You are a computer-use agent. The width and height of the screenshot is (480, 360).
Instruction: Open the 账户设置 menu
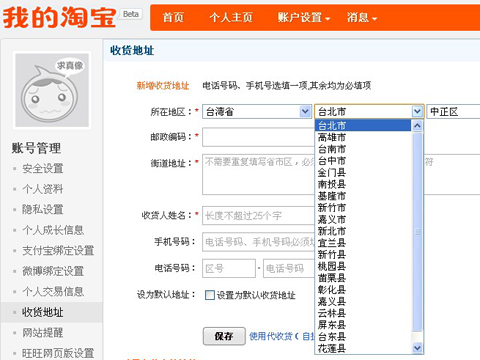pos(304,17)
